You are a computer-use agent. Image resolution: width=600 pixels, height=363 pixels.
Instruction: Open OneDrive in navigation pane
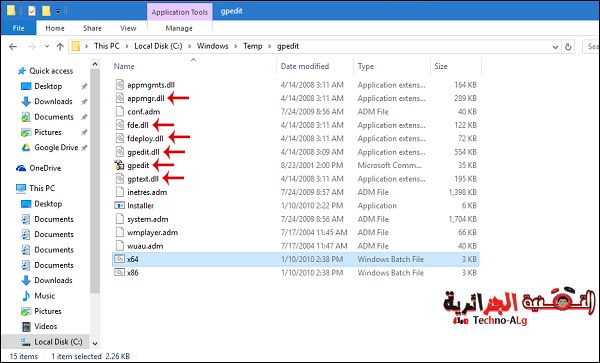[x=45, y=168]
